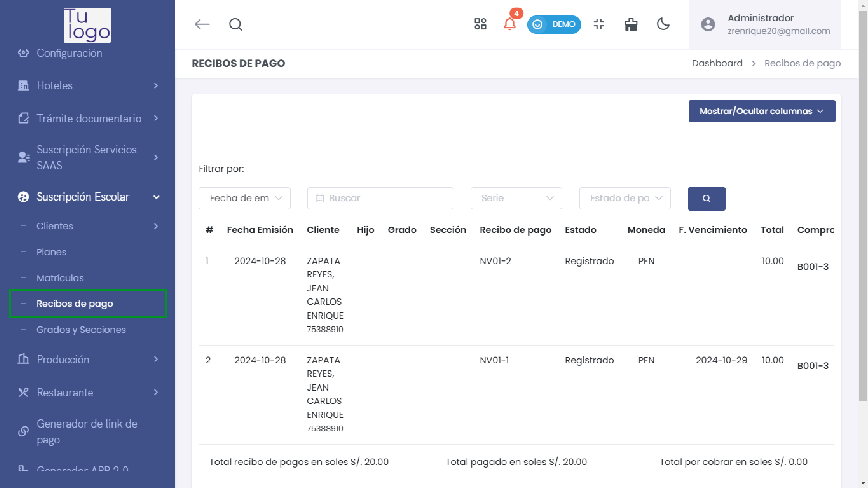The height and width of the screenshot is (488, 868).
Task: Click the Administrador user avatar icon
Action: pyautogui.click(x=708, y=24)
